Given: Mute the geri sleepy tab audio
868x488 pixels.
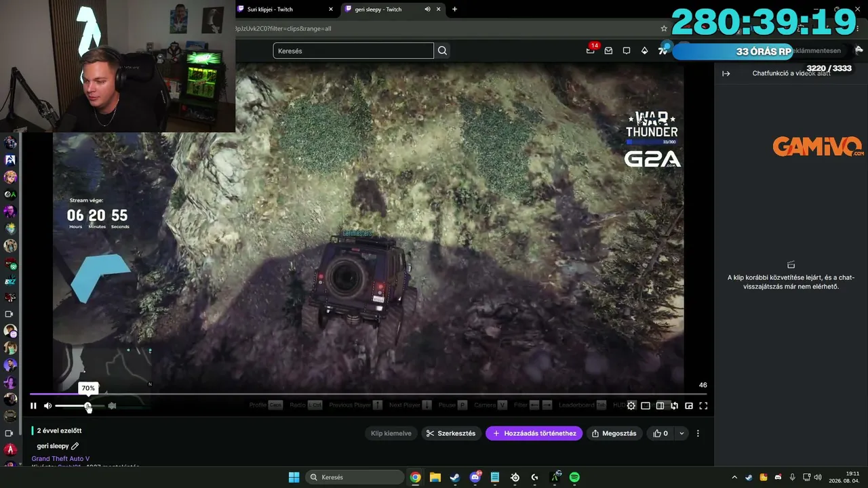Looking at the screenshot, I should (427, 9).
